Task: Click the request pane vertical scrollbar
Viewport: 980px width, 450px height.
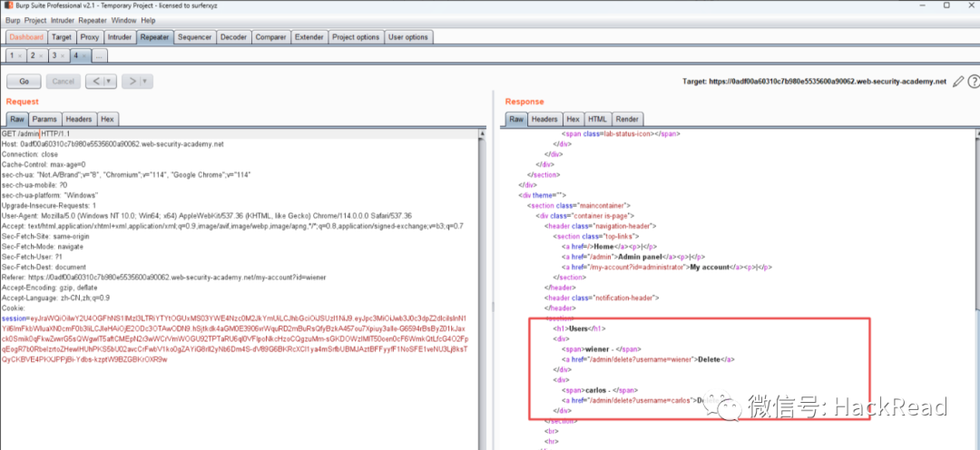Action: pyautogui.click(x=482, y=288)
